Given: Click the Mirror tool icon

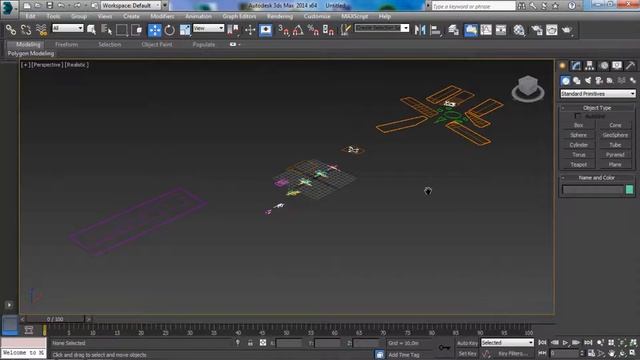Looking at the screenshot, I should click(x=420, y=30).
